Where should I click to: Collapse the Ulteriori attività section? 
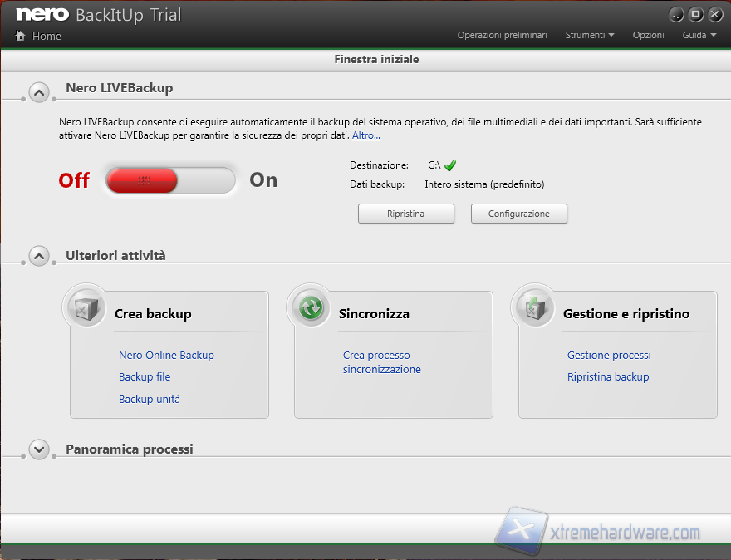pyautogui.click(x=39, y=256)
